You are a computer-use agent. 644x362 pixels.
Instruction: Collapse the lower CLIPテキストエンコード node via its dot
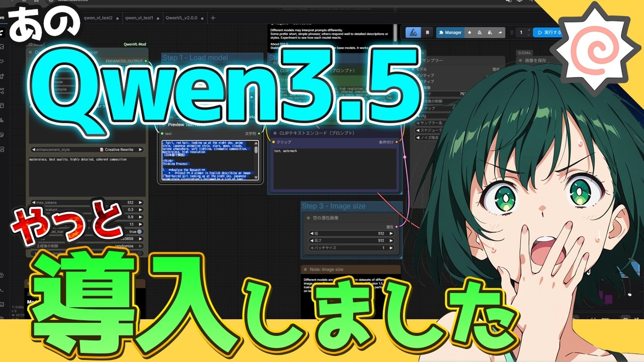275,133
